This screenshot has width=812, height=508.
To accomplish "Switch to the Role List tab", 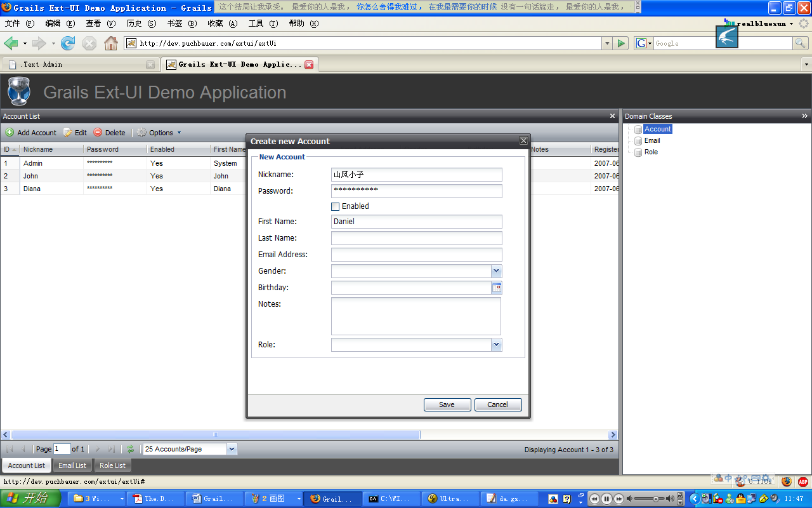I will pos(112,465).
